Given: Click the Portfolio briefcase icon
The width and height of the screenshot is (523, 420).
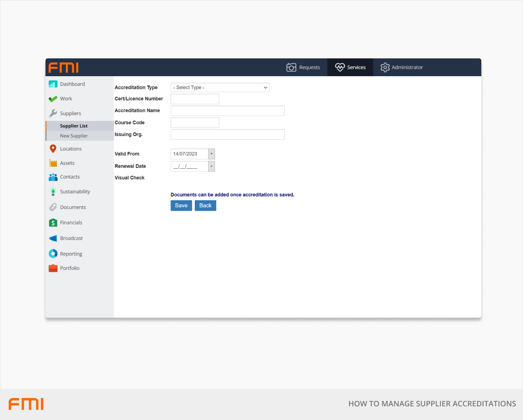Looking at the screenshot, I should point(53,268).
